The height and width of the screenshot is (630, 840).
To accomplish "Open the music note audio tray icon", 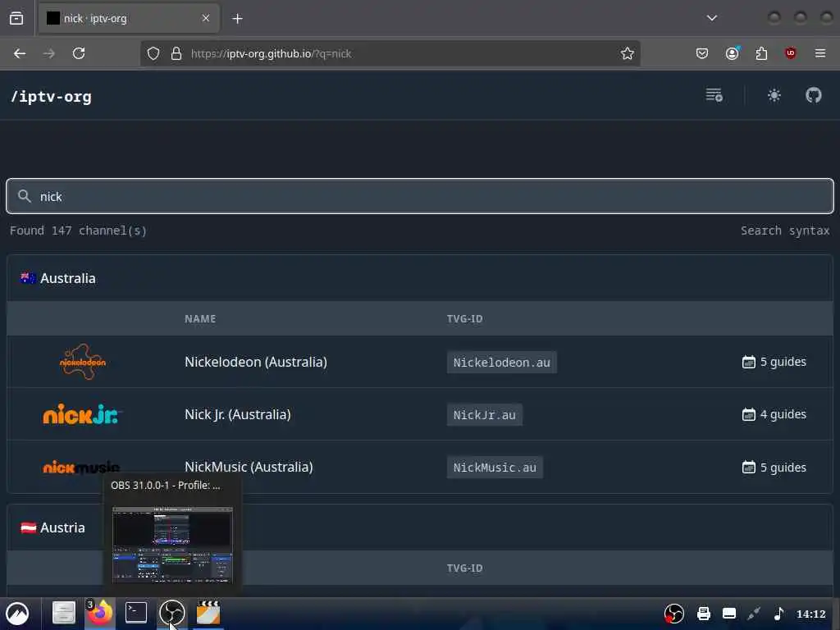I will [779, 614].
